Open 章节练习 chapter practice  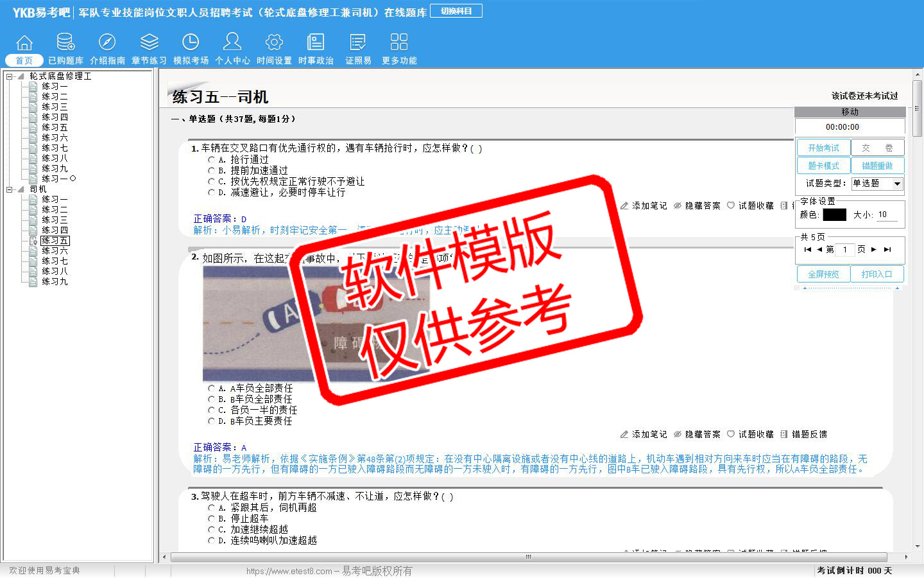pyautogui.click(x=149, y=43)
